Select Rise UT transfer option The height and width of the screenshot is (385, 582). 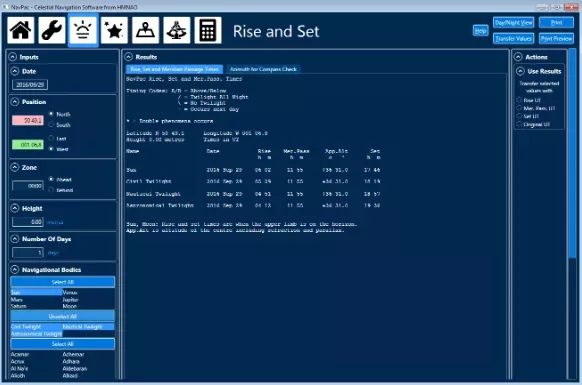point(519,100)
